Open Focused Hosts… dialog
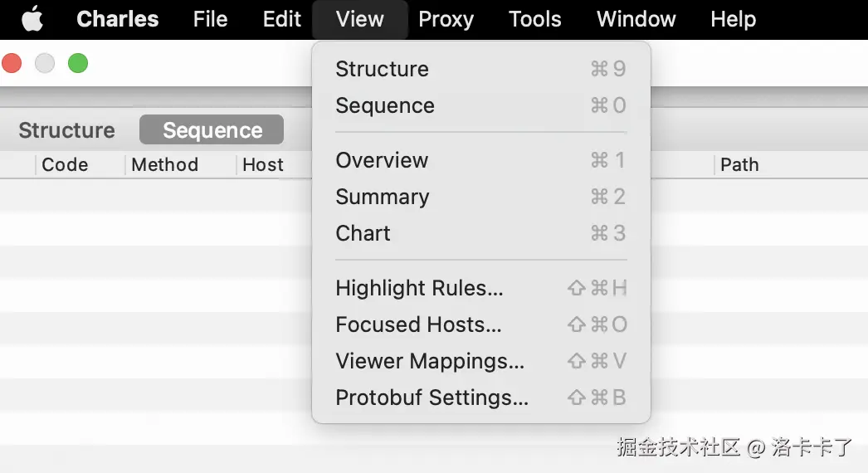The width and height of the screenshot is (868, 473). coord(481,324)
